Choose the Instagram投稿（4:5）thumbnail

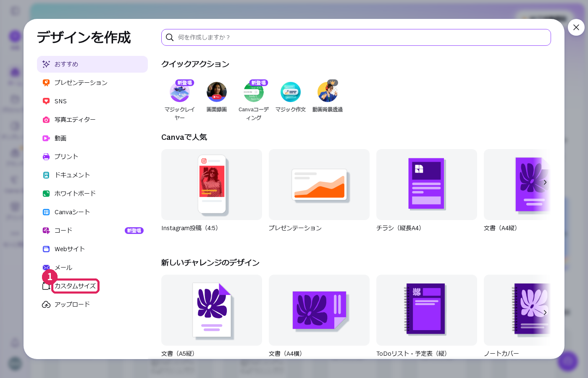pos(212,184)
